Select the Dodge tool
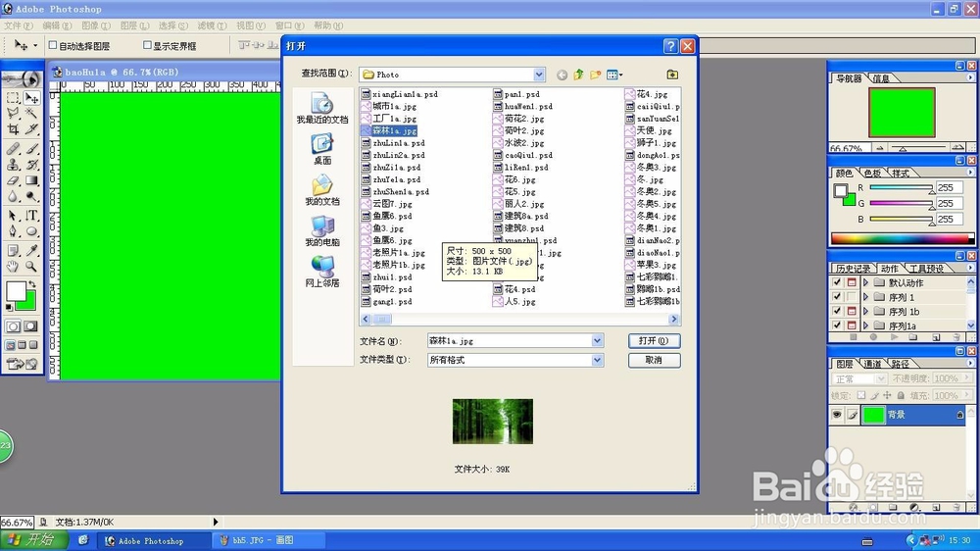Screen dimensions: 980x551 (x=31, y=196)
